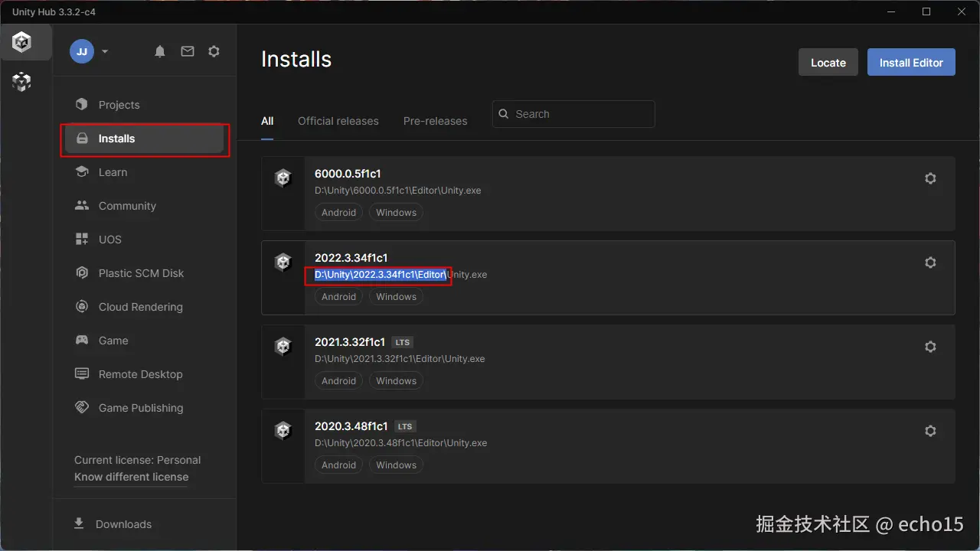Viewport: 980px width, 551px height.
Task: Switch to the All tab
Action: 267,121
